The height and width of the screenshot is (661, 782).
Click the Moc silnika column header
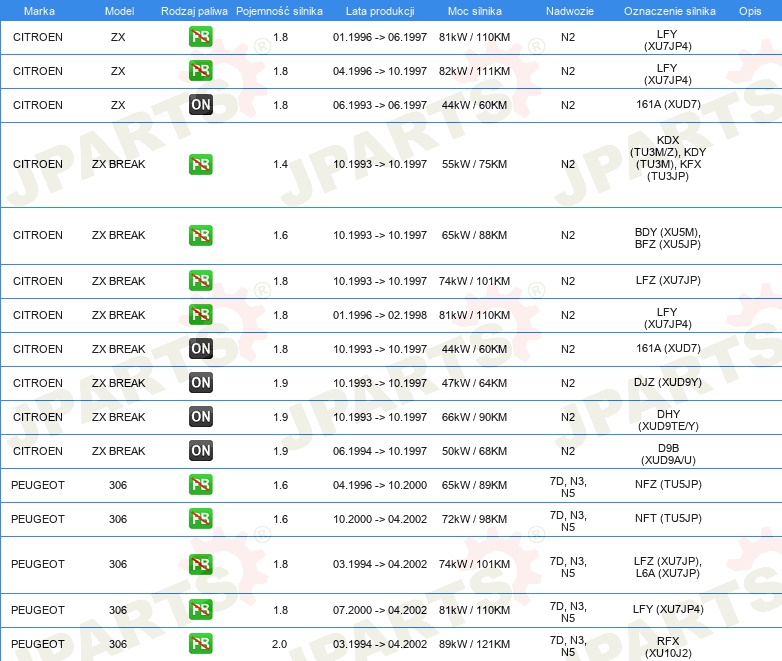[475, 11]
